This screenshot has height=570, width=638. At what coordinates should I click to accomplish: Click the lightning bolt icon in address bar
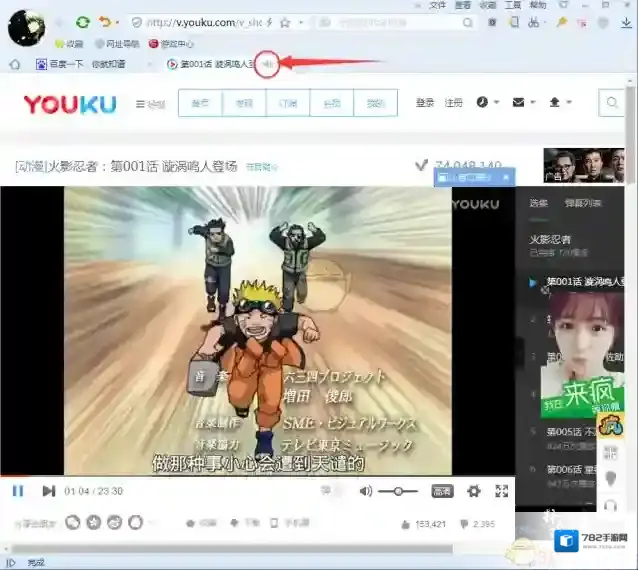point(269,23)
